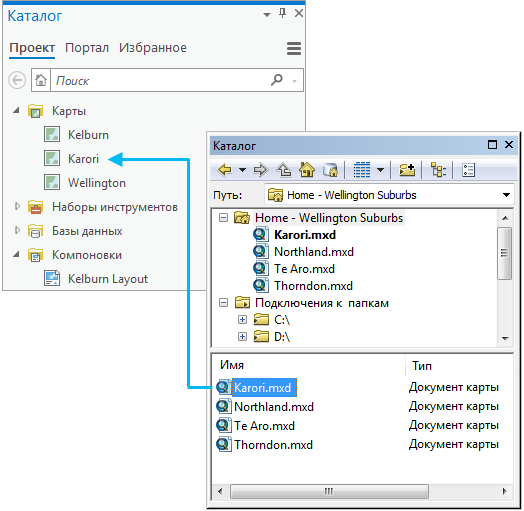Click the horizontal scrollbar right arrow

[505, 492]
